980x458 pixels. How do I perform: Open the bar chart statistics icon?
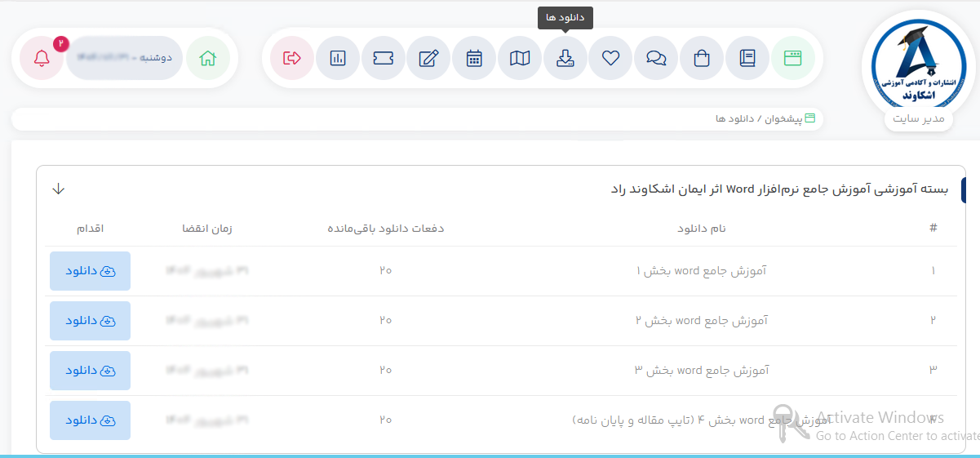(338, 58)
